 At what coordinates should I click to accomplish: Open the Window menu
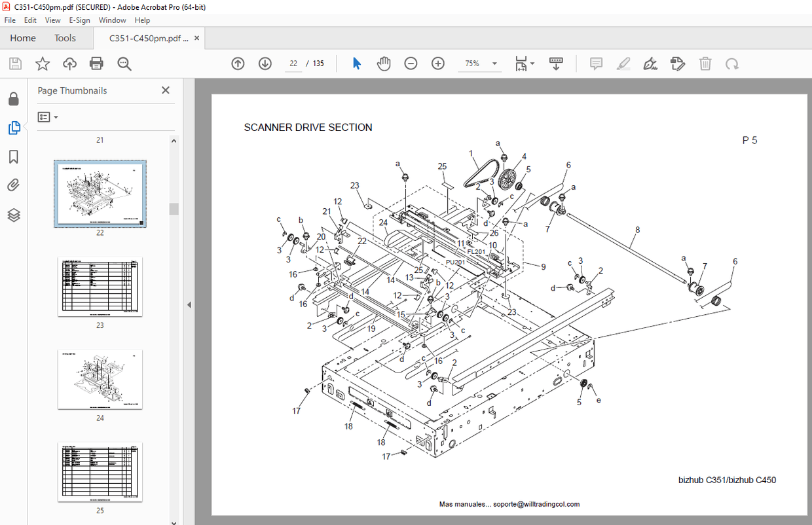click(x=112, y=20)
